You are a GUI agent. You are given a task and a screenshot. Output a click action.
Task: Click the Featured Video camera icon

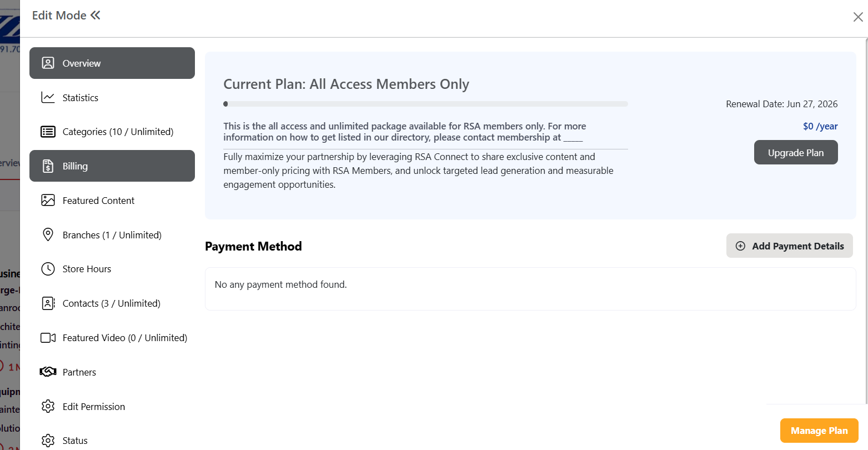tap(48, 338)
